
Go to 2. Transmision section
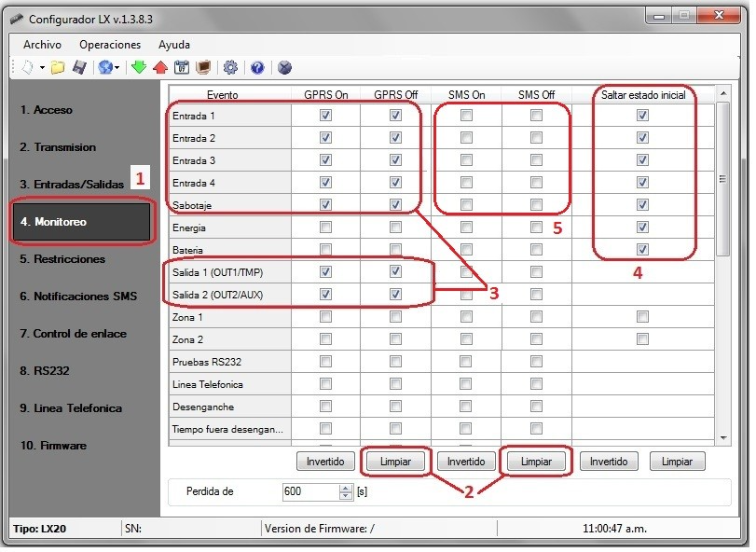point(59,148)
